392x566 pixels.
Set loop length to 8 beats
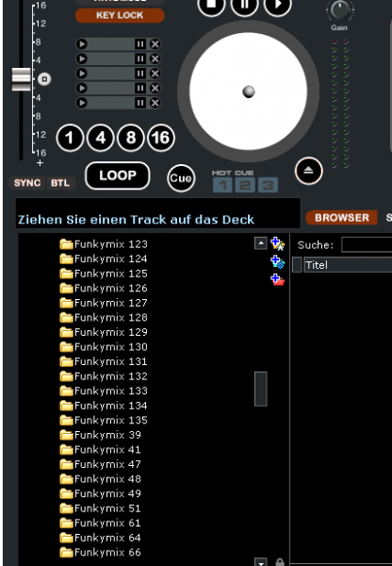click(x=131, y=138)
